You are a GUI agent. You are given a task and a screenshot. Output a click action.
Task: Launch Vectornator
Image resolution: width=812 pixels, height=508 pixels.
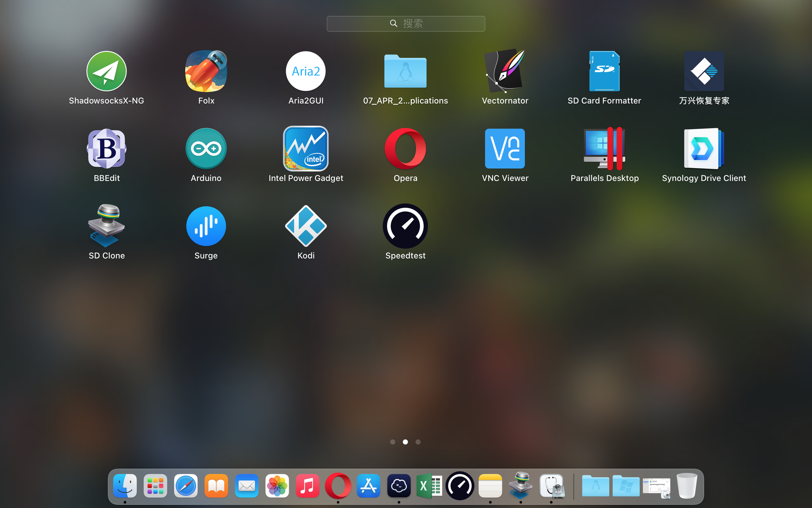[x=505, y=71]
